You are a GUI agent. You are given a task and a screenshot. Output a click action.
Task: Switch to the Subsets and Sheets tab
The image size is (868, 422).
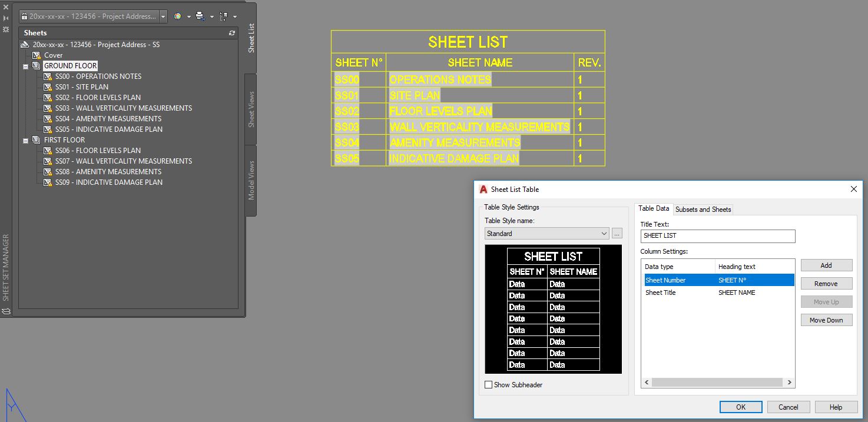point(703,209)
